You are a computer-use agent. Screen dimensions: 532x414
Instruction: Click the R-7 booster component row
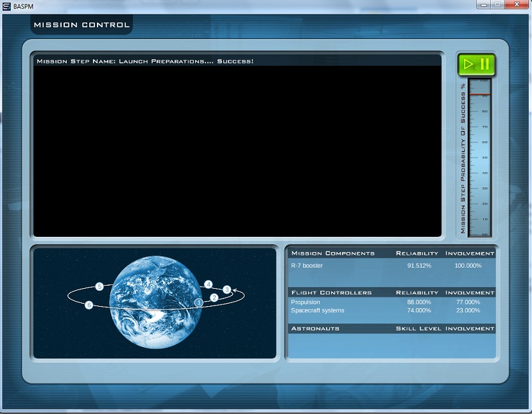tap(391, 266)
